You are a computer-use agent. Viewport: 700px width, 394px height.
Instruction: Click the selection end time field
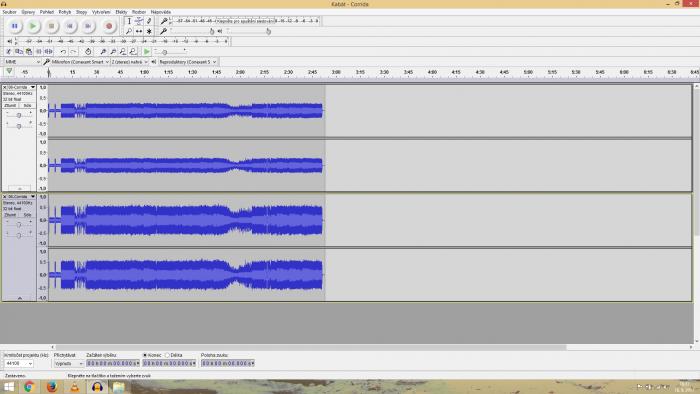(169, 364)
